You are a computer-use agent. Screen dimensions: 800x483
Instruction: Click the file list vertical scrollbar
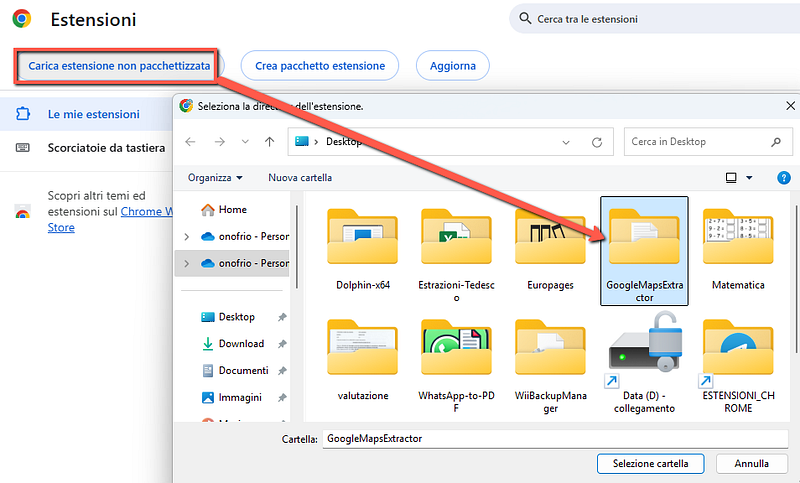click(797, 278)
